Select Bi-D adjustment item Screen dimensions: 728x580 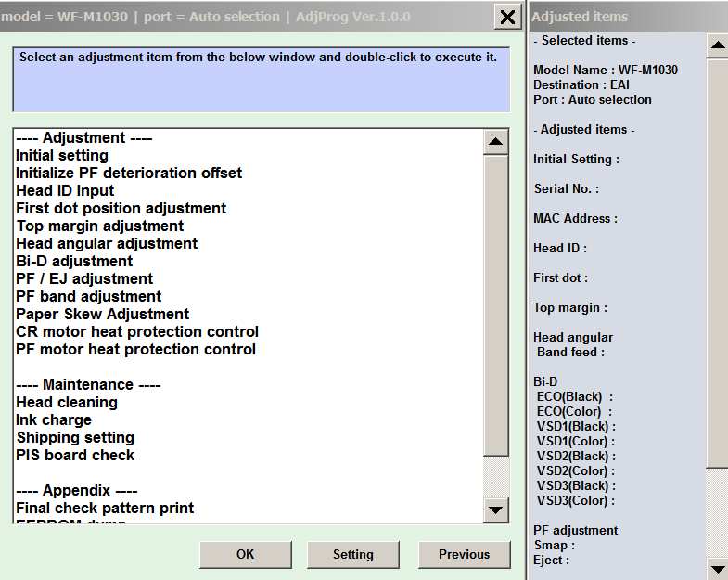point(74,261)
